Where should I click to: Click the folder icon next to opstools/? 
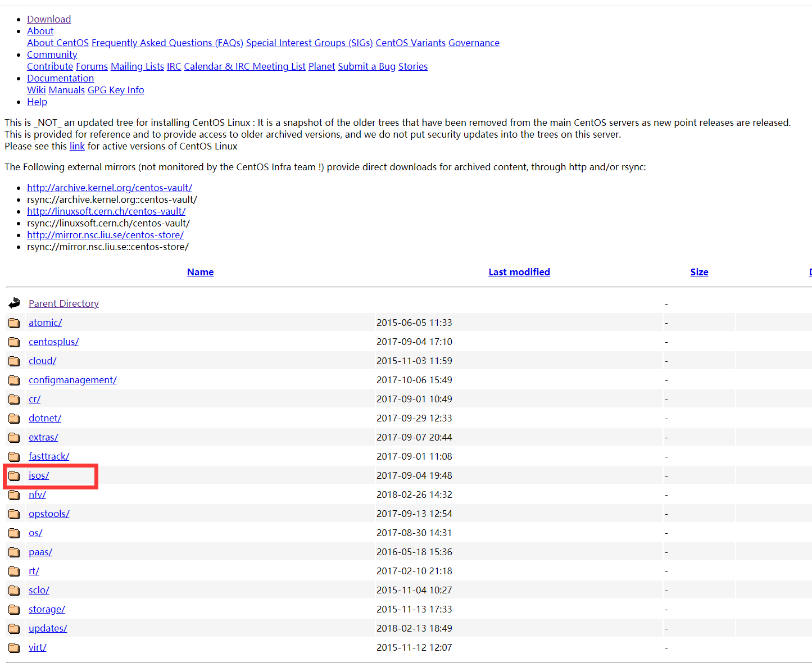[14, 514]
